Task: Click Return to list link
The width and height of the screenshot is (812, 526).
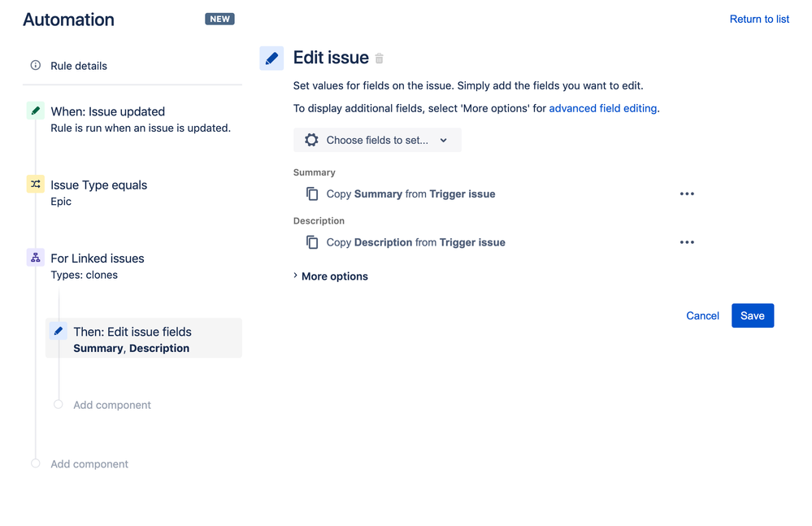Action: tap(759, 20)
